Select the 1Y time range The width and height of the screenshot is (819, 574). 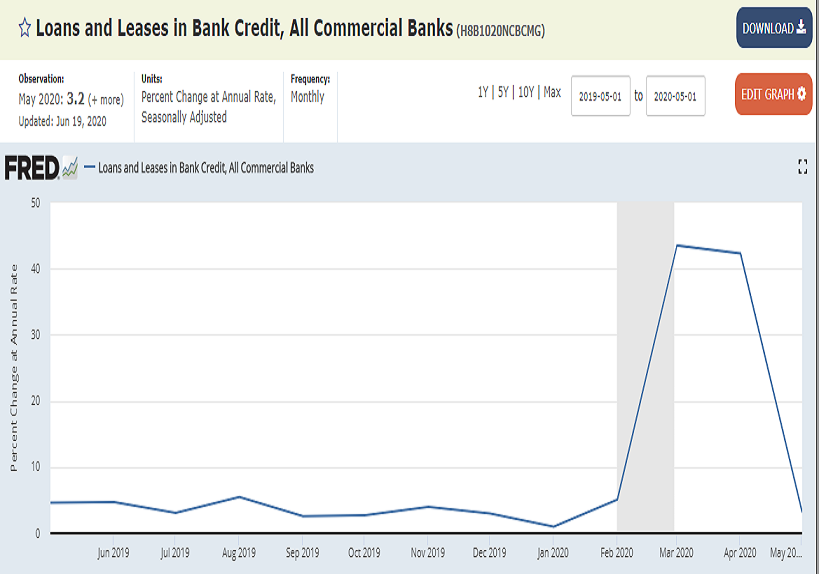point(483,92)
